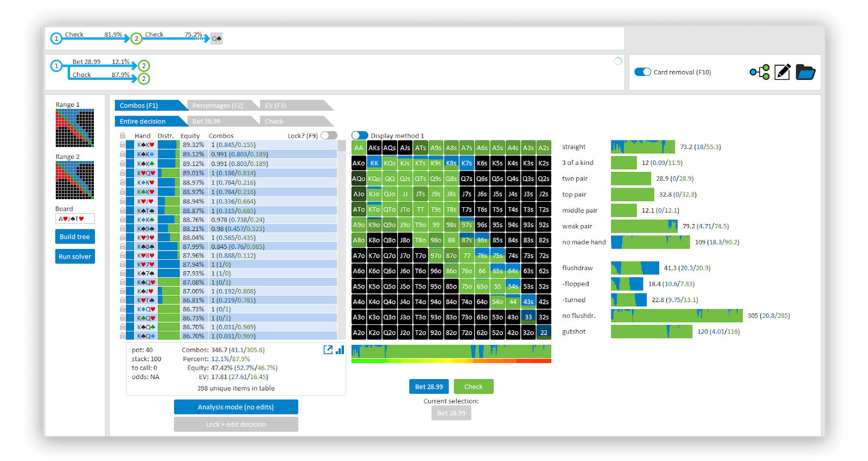Screen dimensions: 868x461
Task: Open the bar chart icon
Action: tap(340, 350)
